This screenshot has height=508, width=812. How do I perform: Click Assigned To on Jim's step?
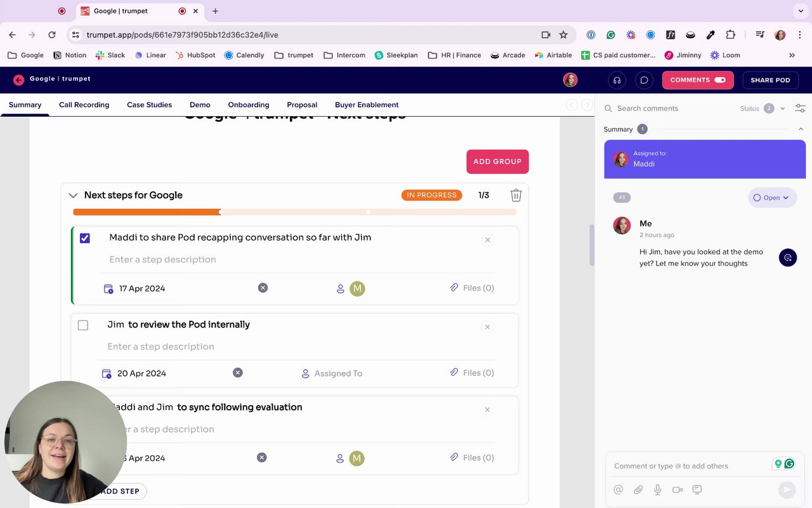point(332,373)
